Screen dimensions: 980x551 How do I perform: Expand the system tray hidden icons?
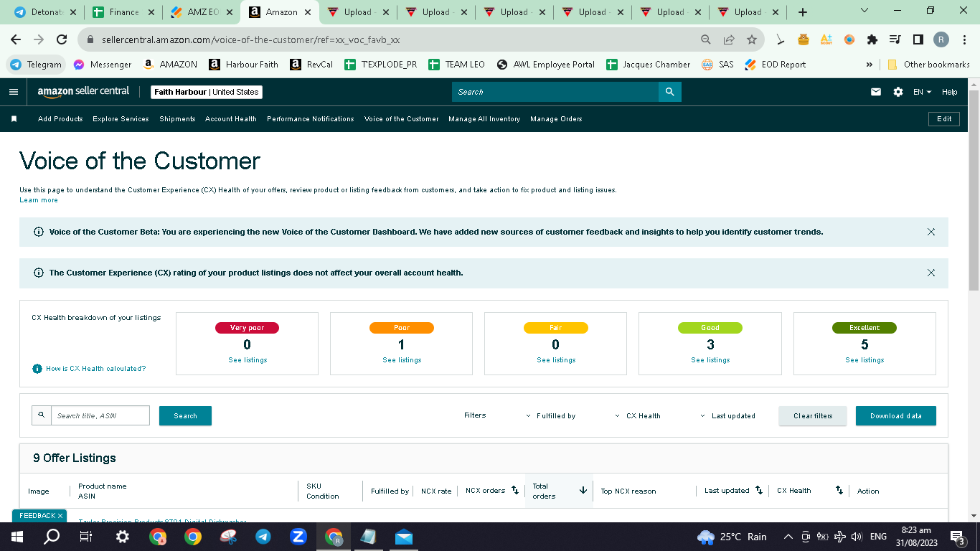[788, 537]
